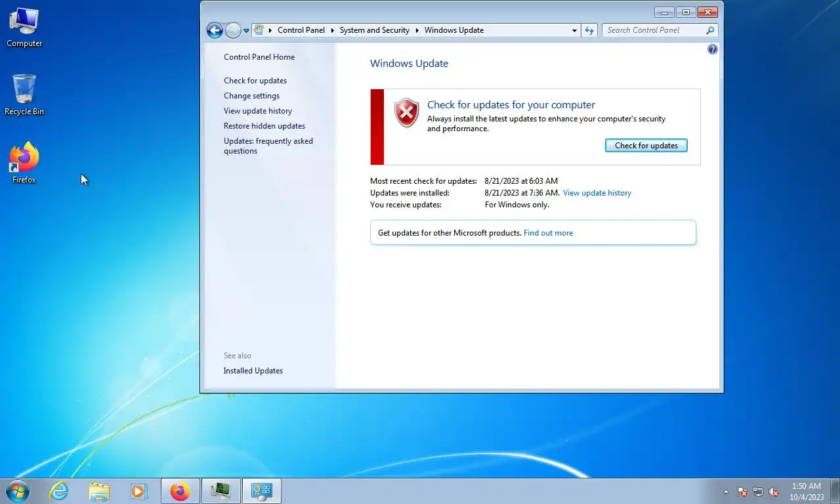Click the For Windows only text
This screenshot has height=504, width=840.
(x=516, y=205)
